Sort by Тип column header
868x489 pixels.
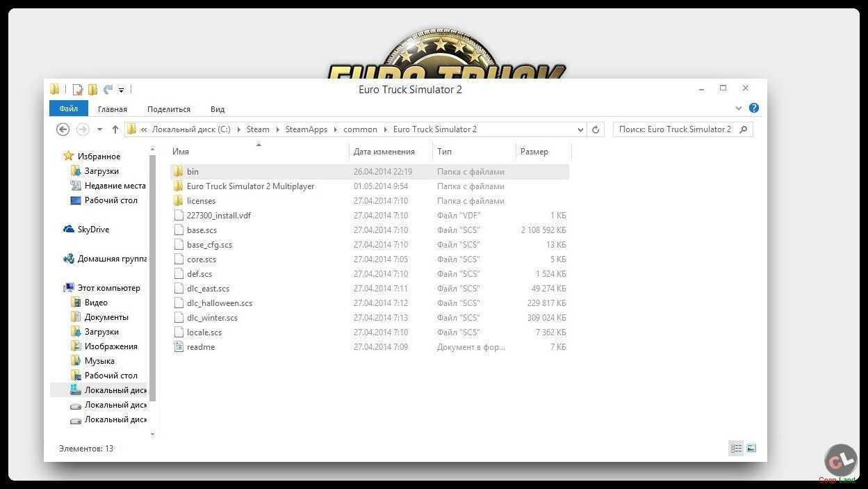pos(474,152)
